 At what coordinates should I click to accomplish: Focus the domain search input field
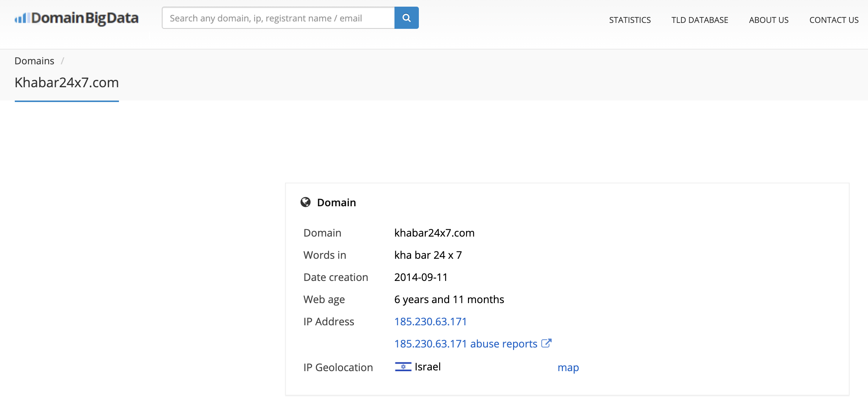[x=278, y=18]
